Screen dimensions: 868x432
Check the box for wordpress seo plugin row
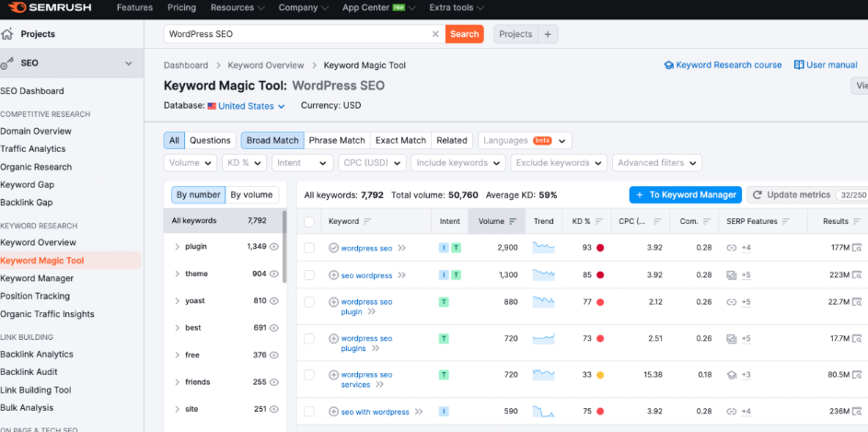point(309,302)
